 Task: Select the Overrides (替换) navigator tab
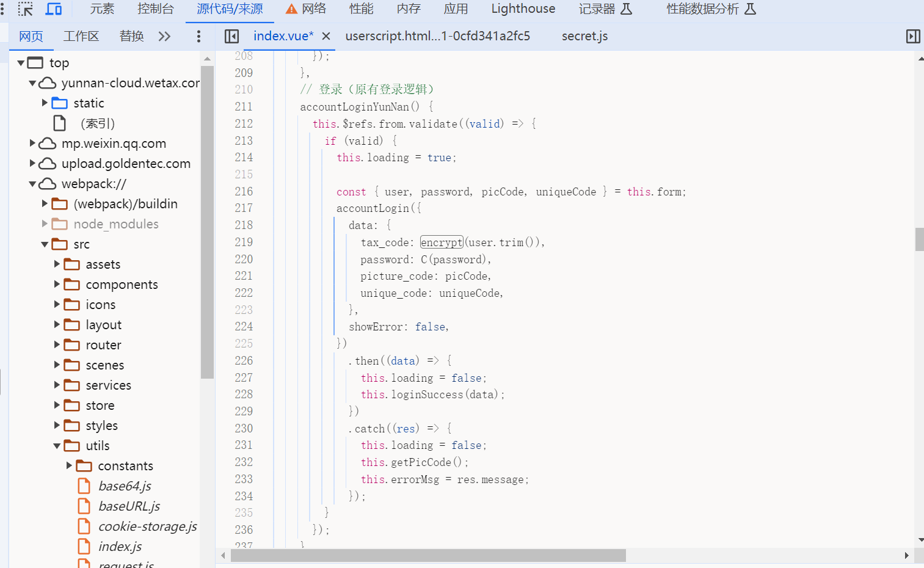(x=131, y=37)
